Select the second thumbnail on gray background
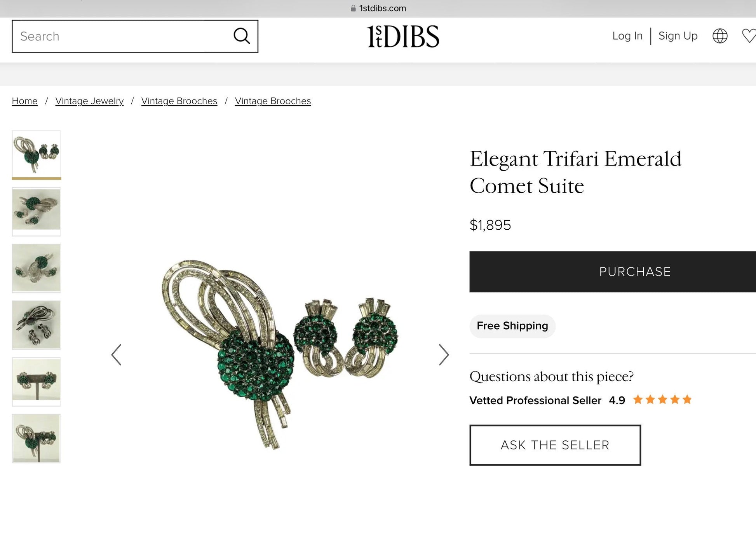Viewport: 756px width, 555px height. [x=36, y=211]
